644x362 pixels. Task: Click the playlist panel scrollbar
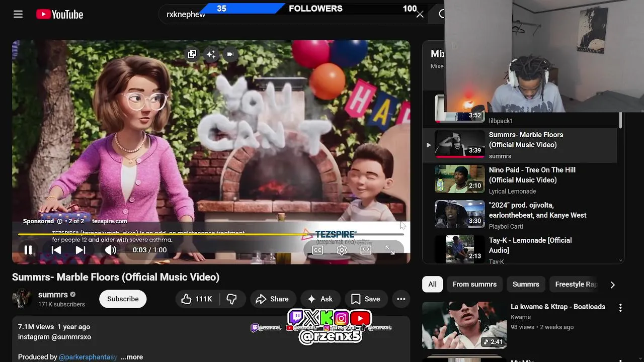tap(620, 121)
